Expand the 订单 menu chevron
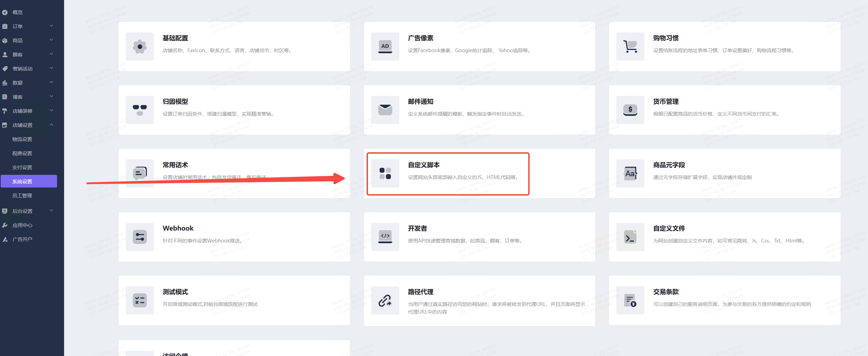Screen dimensions: 868x356 pos(51,26)
